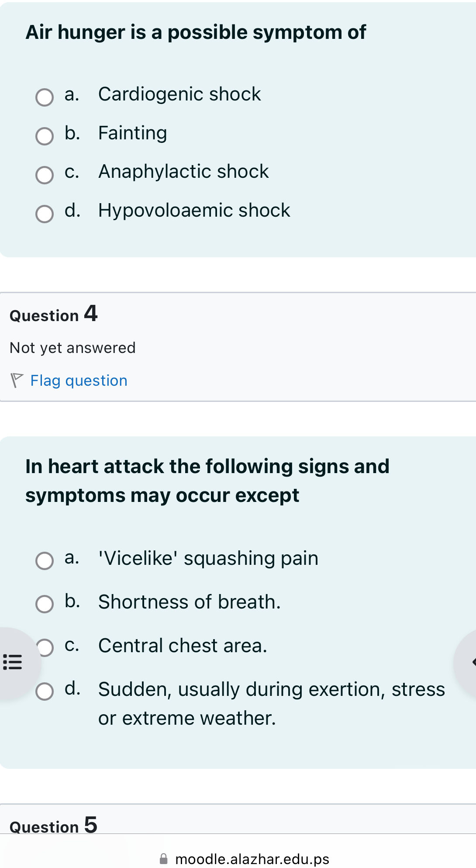This screenshot has width=476, height=868.
Task: Pick the Sudden during exertion radio option
Action: (45, 692)
